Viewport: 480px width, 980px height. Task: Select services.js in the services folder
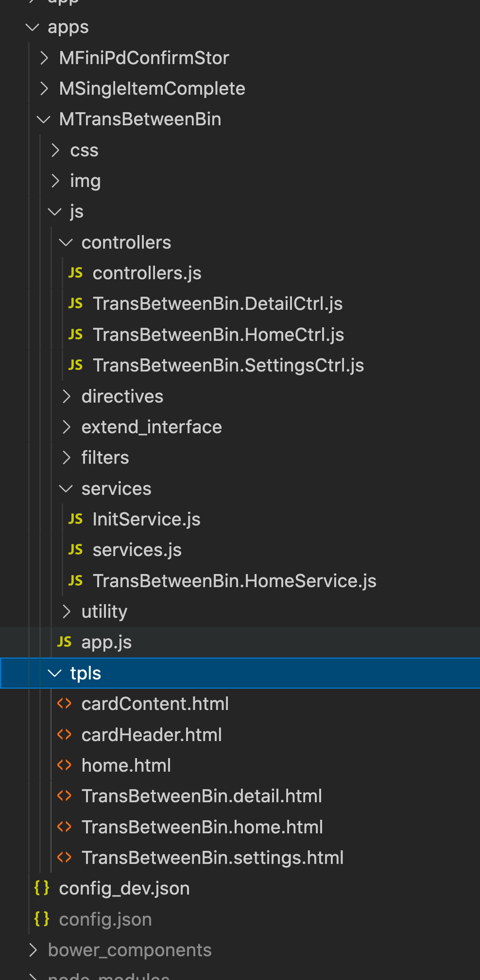point(137,550)
